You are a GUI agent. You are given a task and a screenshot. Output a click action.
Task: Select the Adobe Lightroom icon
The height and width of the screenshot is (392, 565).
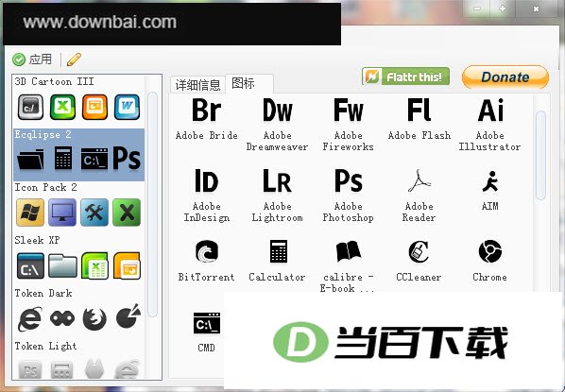click(x=277, y=180)
